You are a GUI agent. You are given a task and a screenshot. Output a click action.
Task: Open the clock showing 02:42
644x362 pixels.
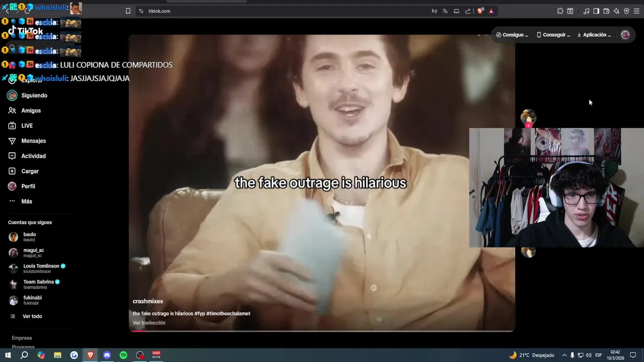tap(615, 355)
